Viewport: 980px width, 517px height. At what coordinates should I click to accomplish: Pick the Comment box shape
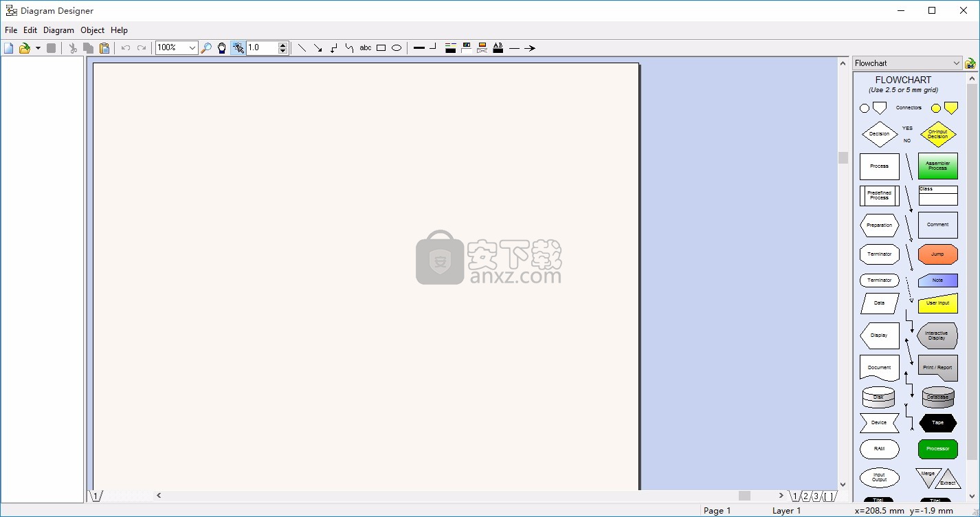[938, 225]
